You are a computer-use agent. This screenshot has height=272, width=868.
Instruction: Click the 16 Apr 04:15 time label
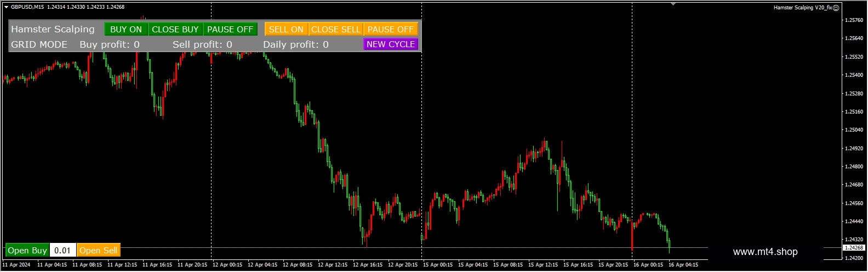point(683,265)
